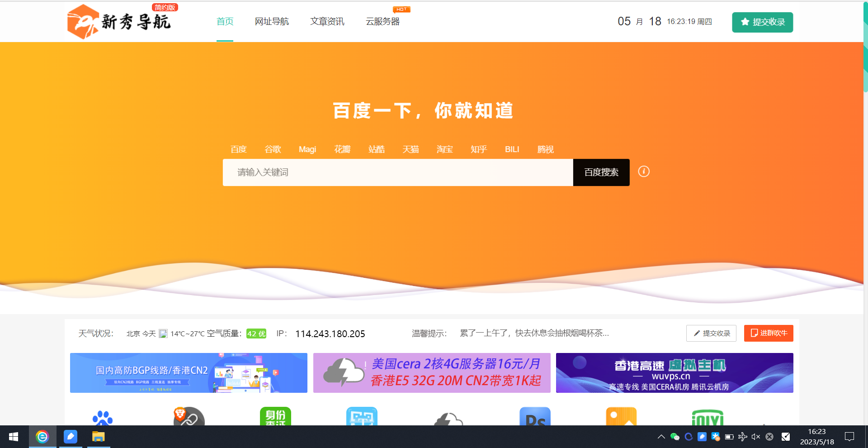Select the 谷歌 search engine tab

click(273, 149)
